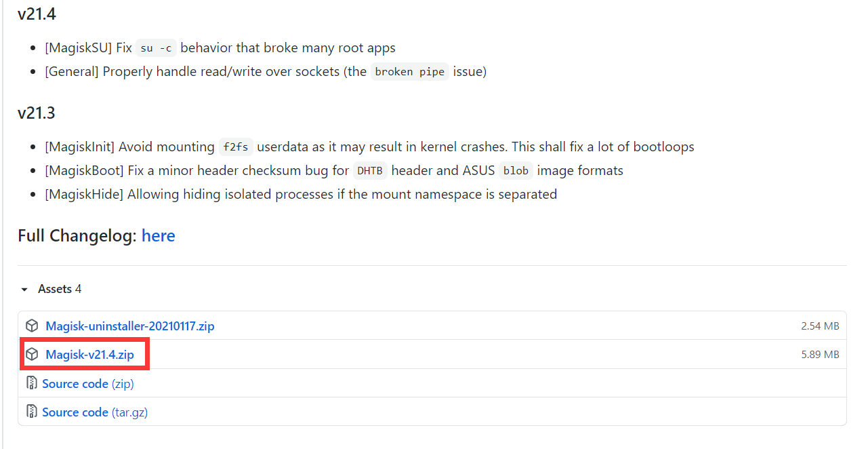Screen dimensions: 868x449
Task: Download the Magisk-v21.4.zip asset
Action: pos(90,355)
